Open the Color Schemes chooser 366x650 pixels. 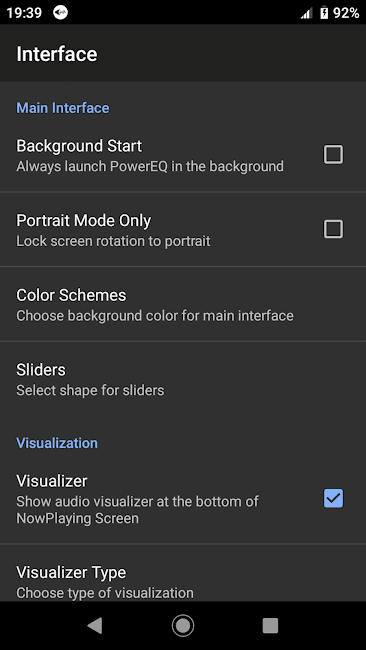pos(183,304)
